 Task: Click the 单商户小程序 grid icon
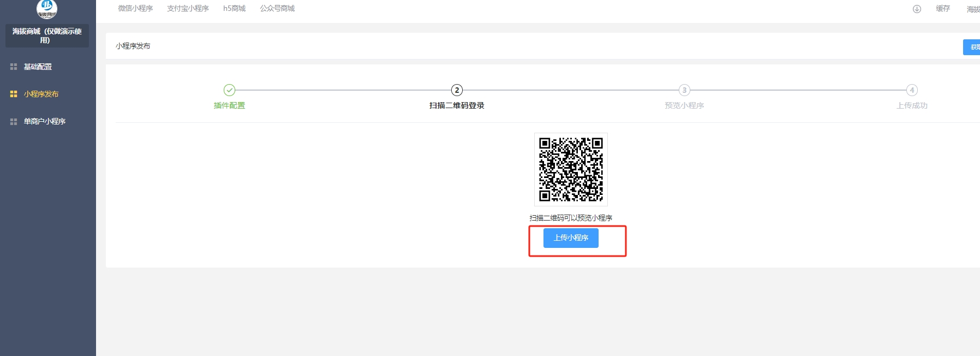click(x=14, y=121)
